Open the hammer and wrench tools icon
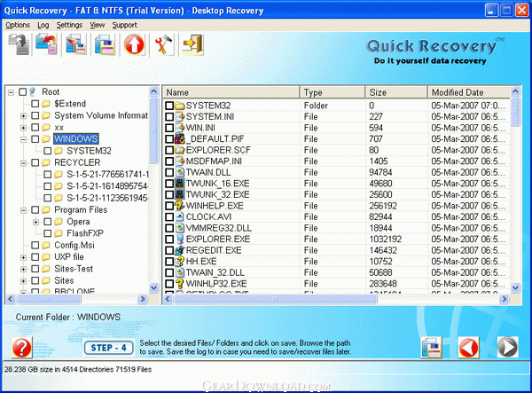The image size is (532, 393). click(163, 44)
